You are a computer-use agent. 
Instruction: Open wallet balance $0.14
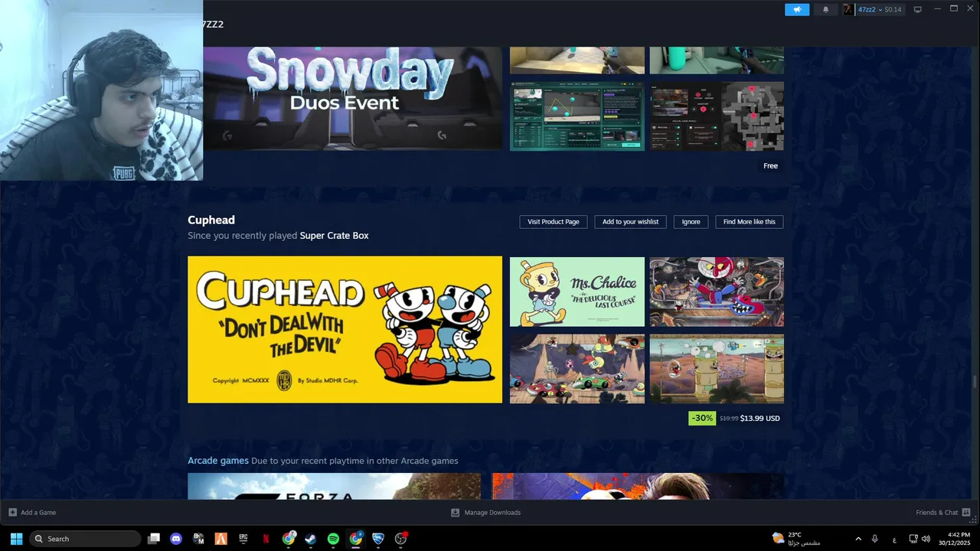(x=893, y=10)
